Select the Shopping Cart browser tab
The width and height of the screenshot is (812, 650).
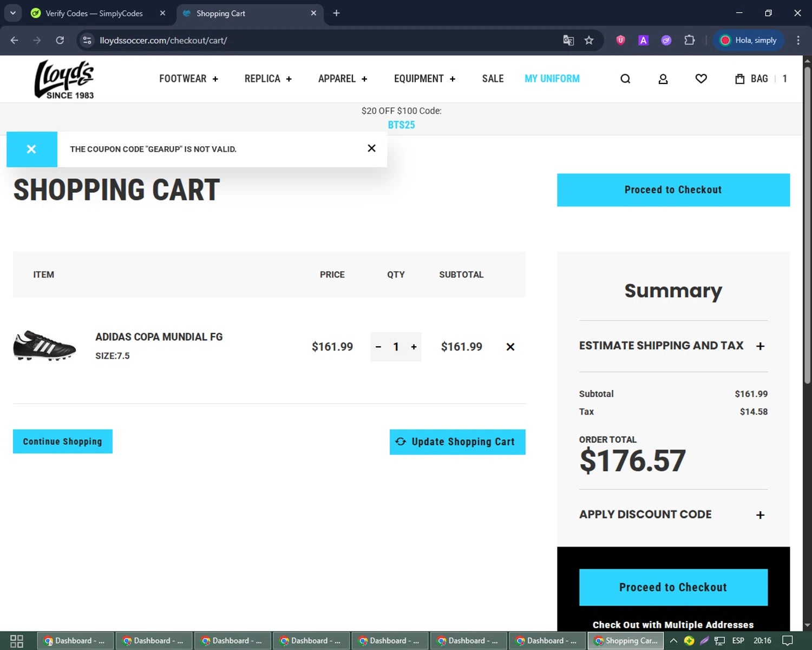point(245,14)
